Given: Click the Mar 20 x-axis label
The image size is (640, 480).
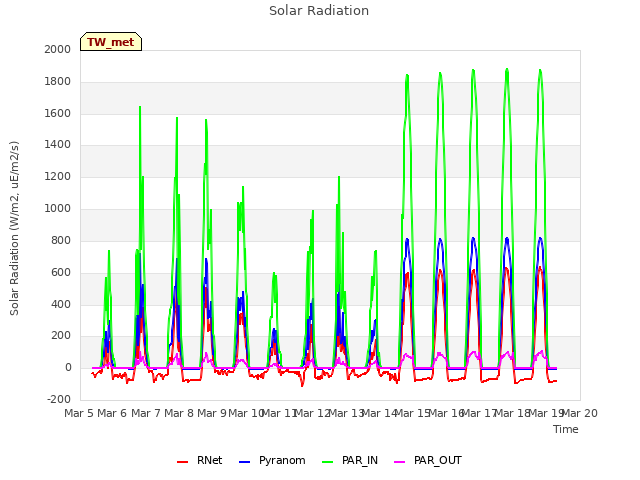Looking at the screenshot, I should click(580, 413).
